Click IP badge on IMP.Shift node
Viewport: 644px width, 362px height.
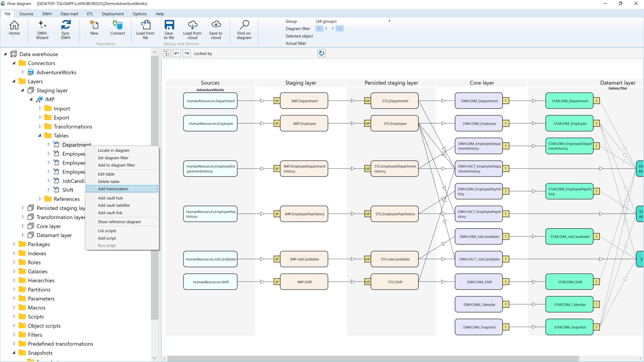point(277,282)
